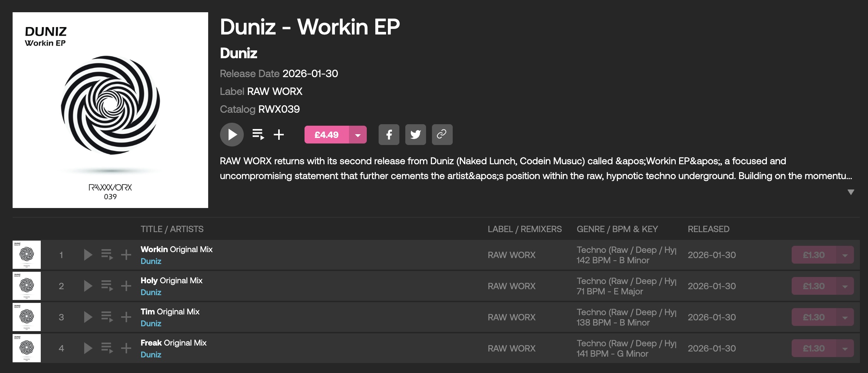Add Workin Original Mix to queue

[107, 255]
